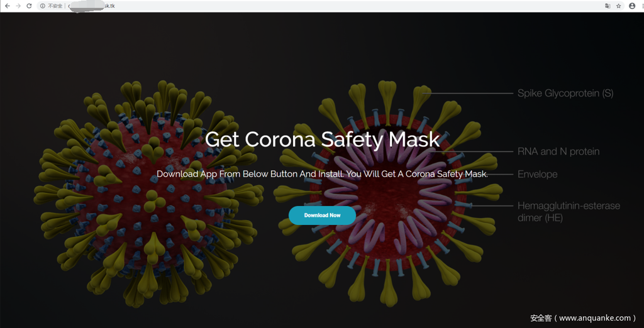Select the Get Corona Safety Mask heading
644x328 pixels.
coord(323,139)
